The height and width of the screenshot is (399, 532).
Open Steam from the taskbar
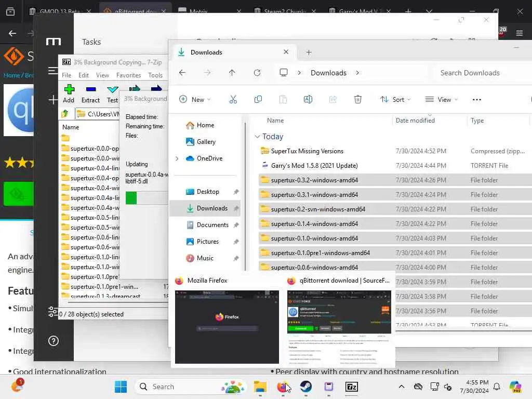305,387
